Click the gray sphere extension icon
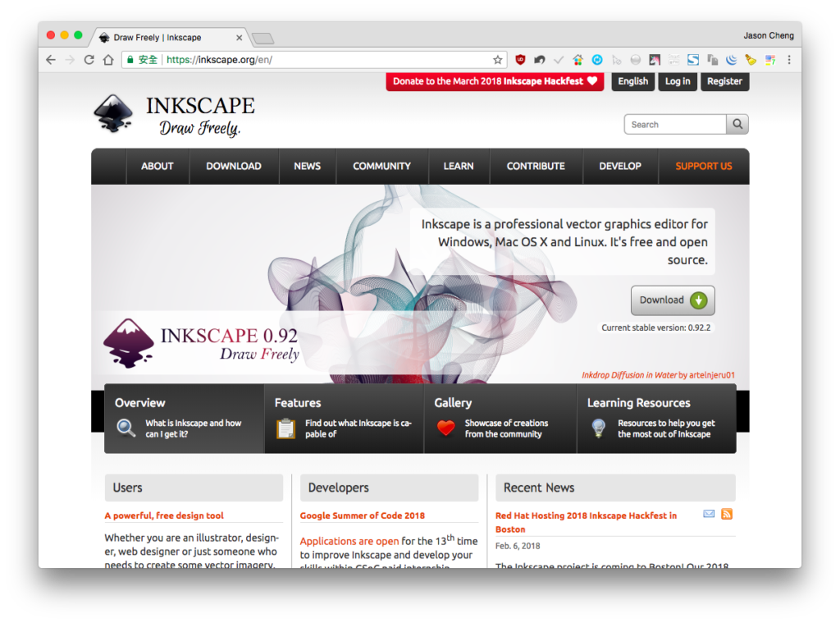 pyautogui.click(x=636, y=60)
